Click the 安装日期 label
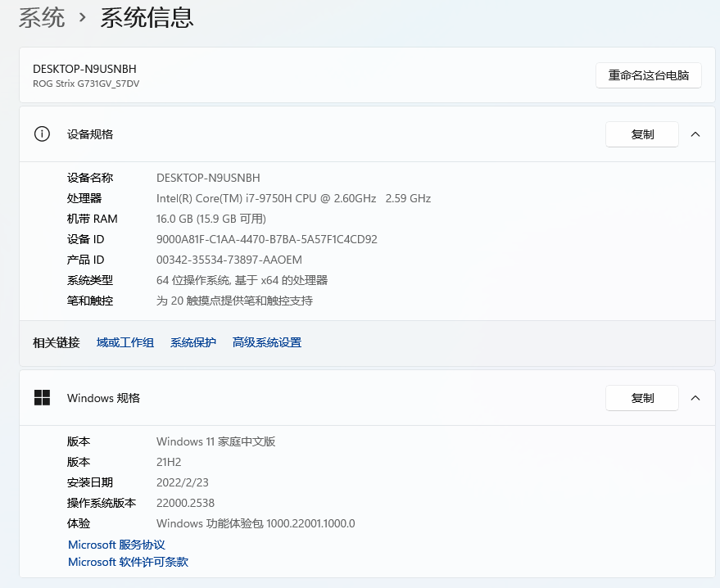The height and width of the screenshot is (588, 720). 90,482
